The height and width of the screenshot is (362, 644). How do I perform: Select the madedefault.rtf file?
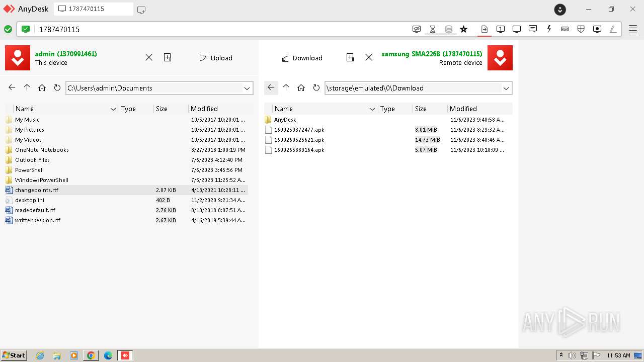point(126,210)
